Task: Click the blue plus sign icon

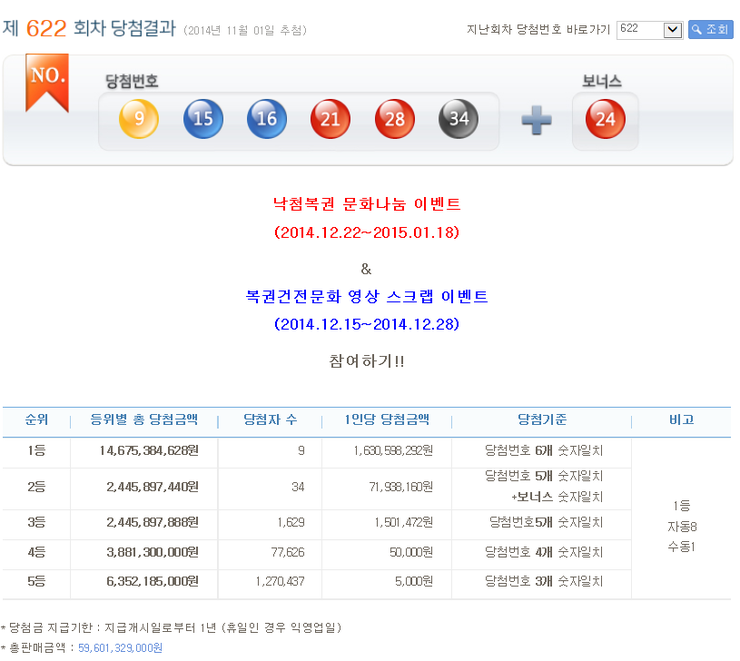Action: pos(536,120)
